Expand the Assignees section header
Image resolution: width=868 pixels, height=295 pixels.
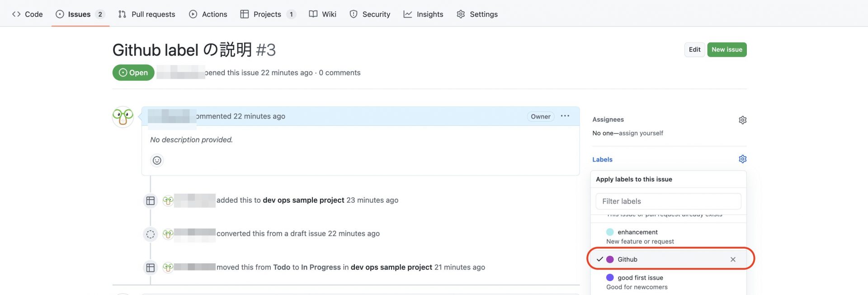608,119
